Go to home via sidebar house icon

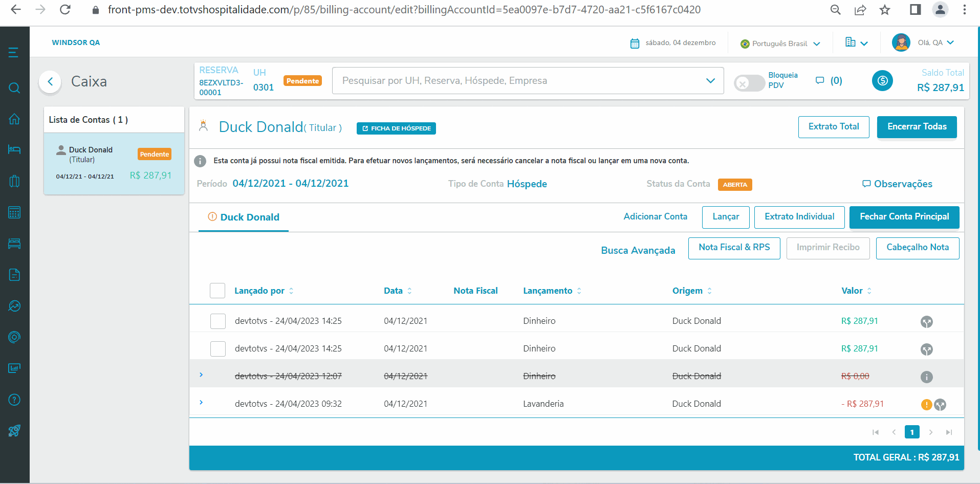tap(14, 119)
